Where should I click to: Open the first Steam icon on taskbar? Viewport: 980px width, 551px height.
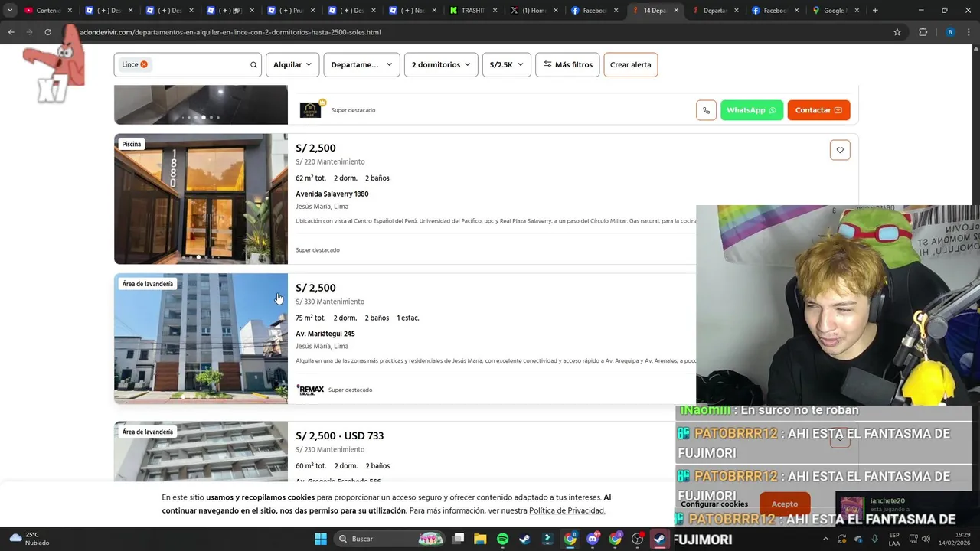(524, 539)
